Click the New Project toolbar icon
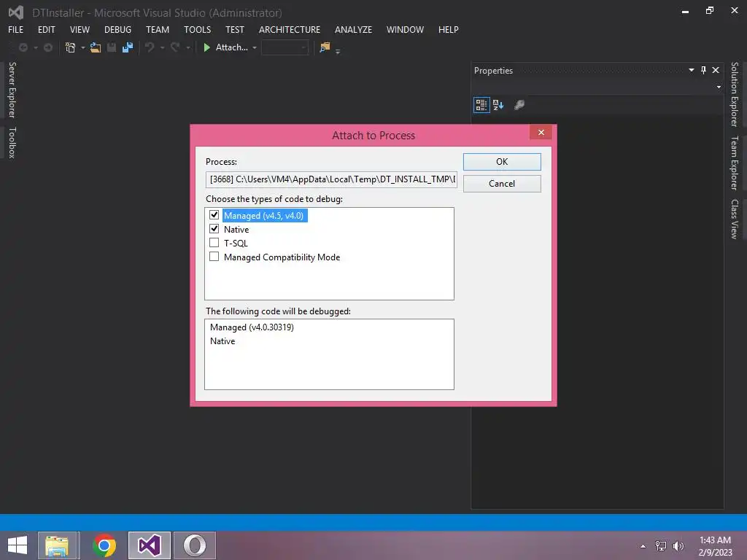This screenshot has width=747, height=560. 71,47
